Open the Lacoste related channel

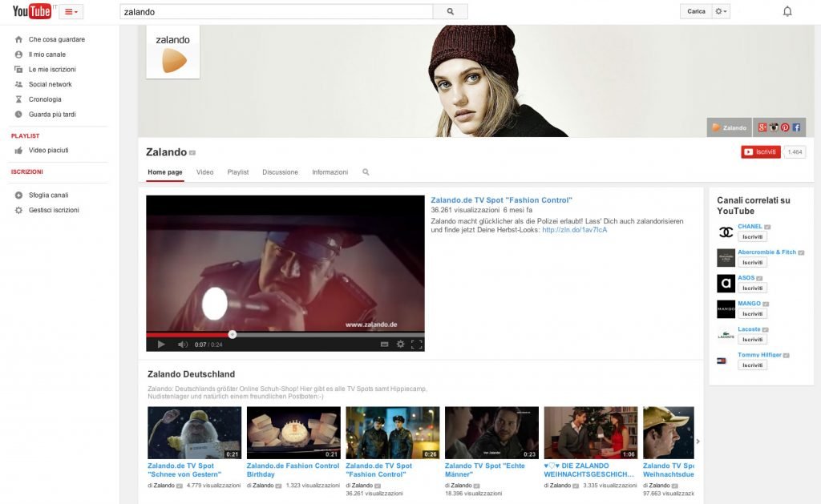(749, 329)
